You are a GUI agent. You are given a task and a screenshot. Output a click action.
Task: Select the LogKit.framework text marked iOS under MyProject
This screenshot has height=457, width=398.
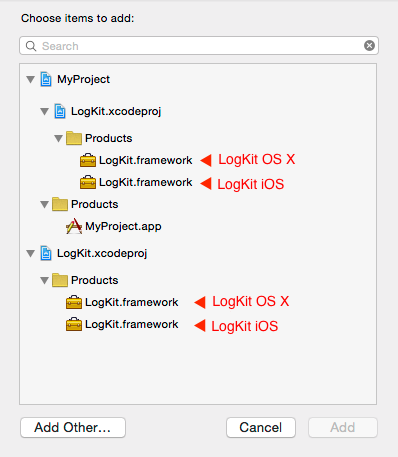(146, 182)
